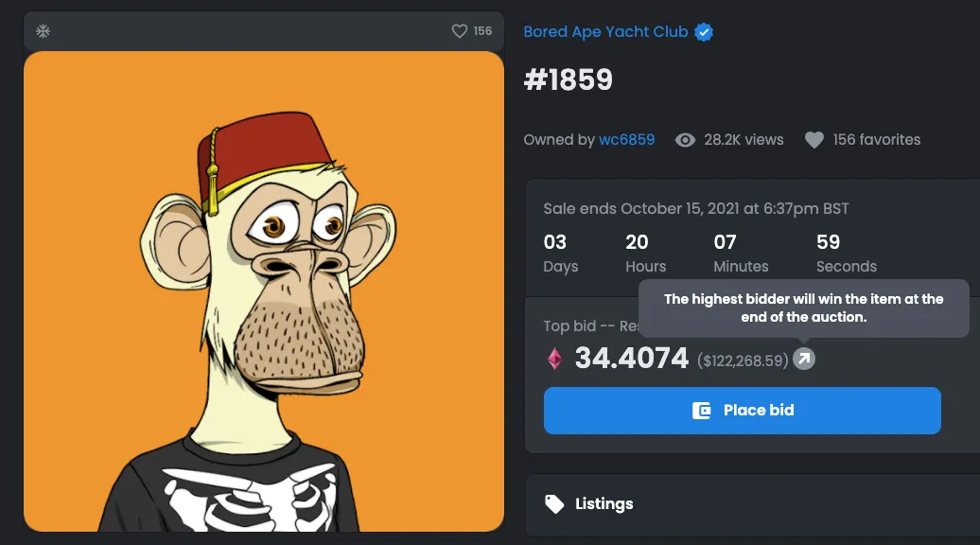Click the sale end date text
980x545 pixels.
[x=695, y=208]
